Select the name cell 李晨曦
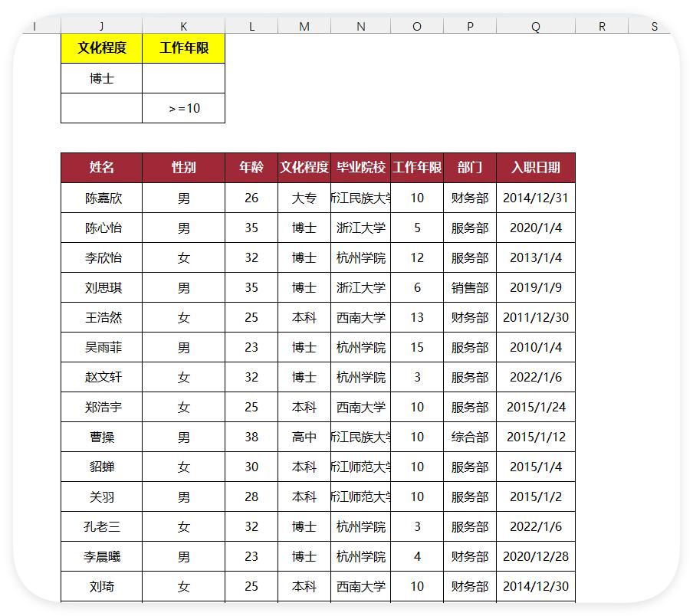 tap(101, 556)
